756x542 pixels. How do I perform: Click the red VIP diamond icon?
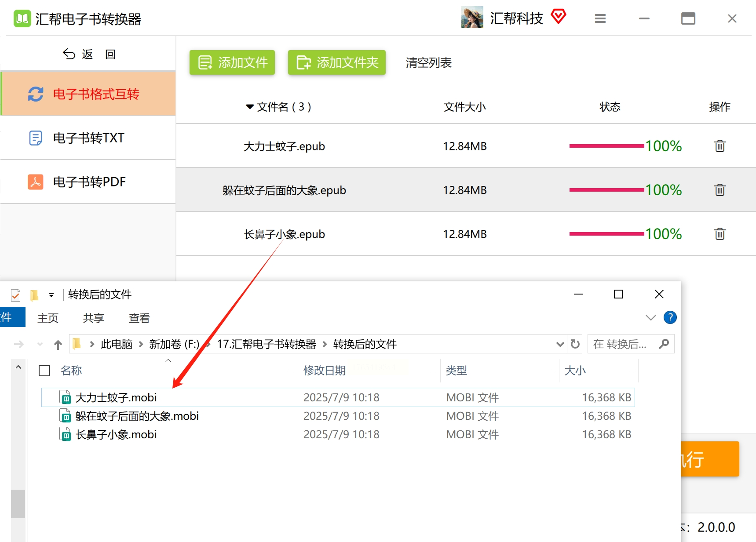559,17
